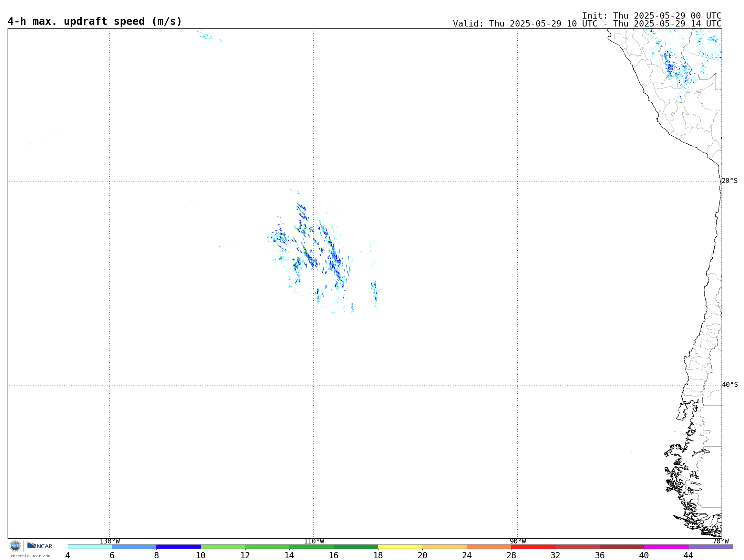This screenshot has width=744, height=560.
Task: Click the colorbar tick label 4
Action: 68,555
